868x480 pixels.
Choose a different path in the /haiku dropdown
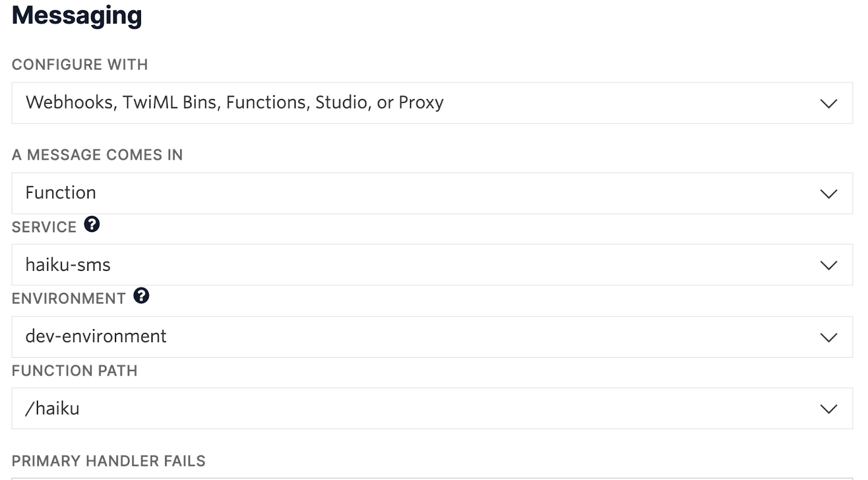pyautogui.click(x=432, y=408)
